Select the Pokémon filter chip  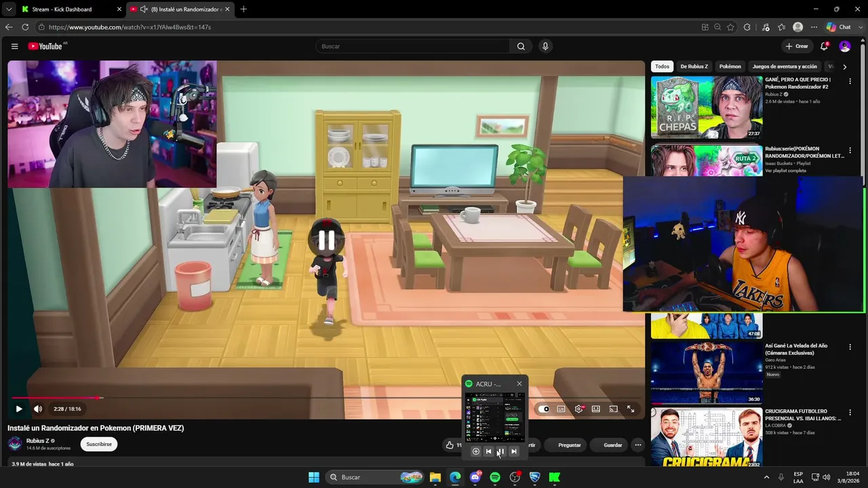click(730, 66)
